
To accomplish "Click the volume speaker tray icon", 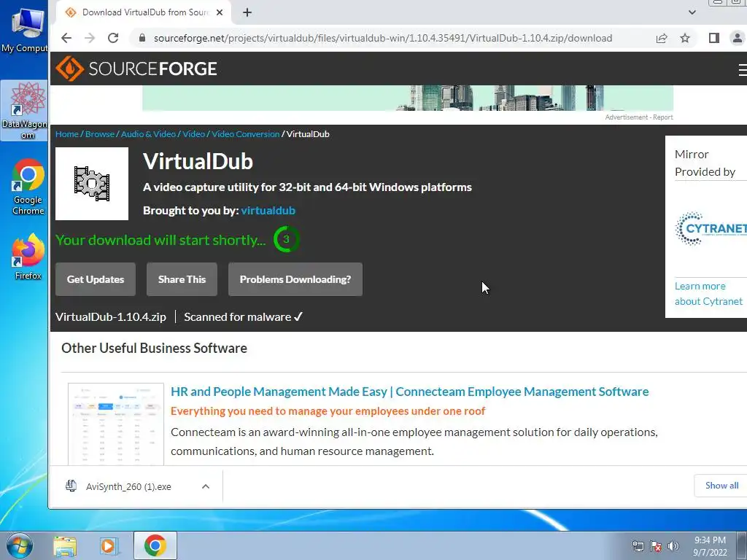I will point(673,547).
